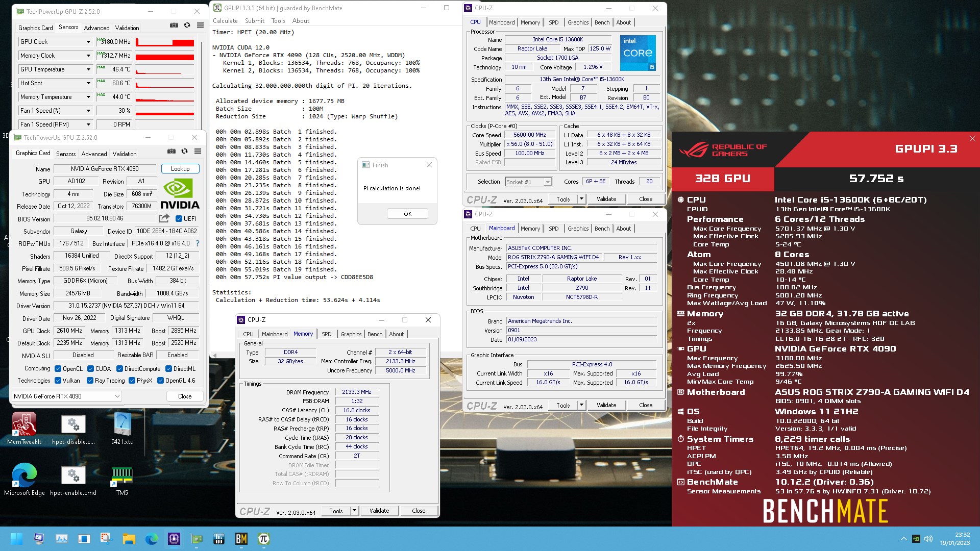
Task: Switch to Graphics tab in CPU-Z Mainboard window
Action: [578, 229]
